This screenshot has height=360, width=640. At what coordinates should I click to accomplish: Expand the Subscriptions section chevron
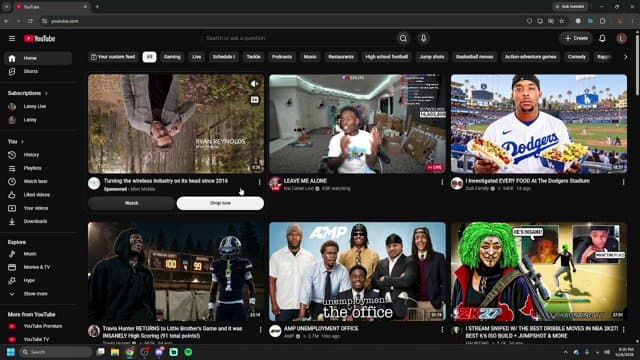point(46,93)
